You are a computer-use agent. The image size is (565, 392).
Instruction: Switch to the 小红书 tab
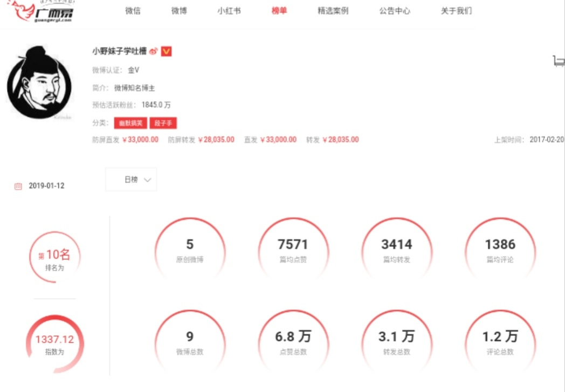coord(229,11)
